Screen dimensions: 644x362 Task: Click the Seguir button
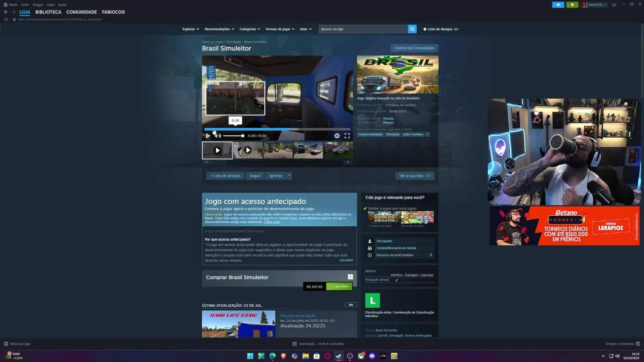255,176
